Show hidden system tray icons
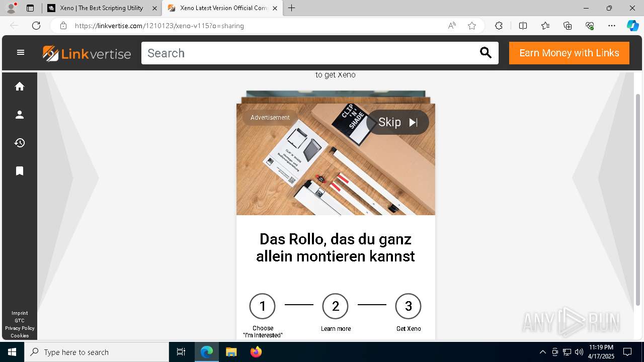 click(542, 352)
